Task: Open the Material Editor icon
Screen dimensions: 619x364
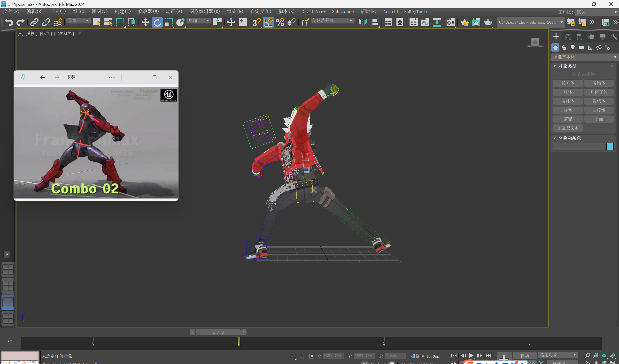Action: pos(450,22)
